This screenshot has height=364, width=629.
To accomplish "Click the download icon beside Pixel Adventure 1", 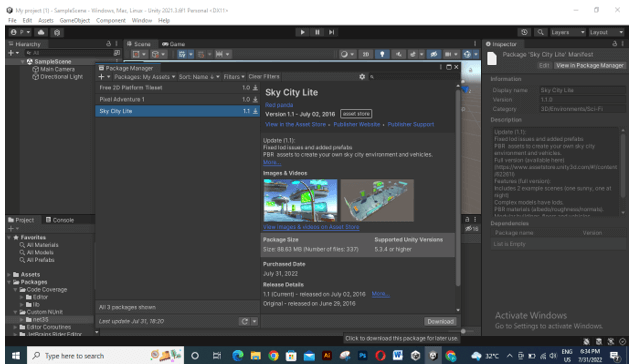I will pos(255,99).
